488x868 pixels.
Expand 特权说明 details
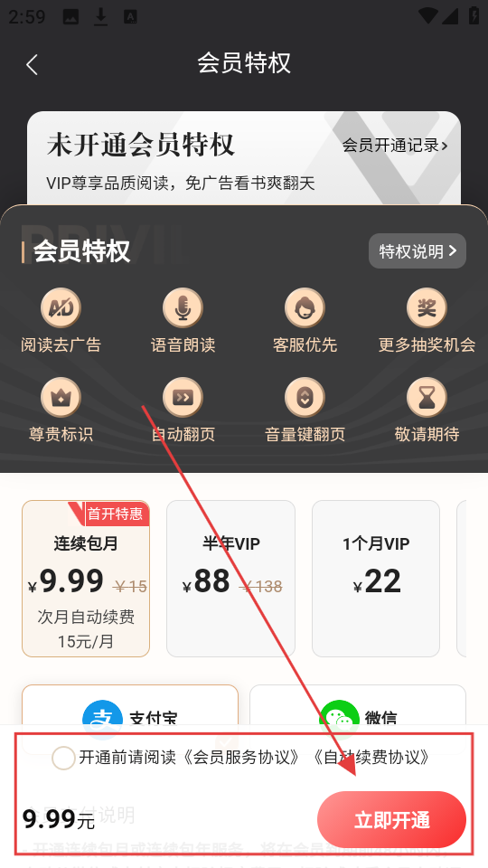418,250
